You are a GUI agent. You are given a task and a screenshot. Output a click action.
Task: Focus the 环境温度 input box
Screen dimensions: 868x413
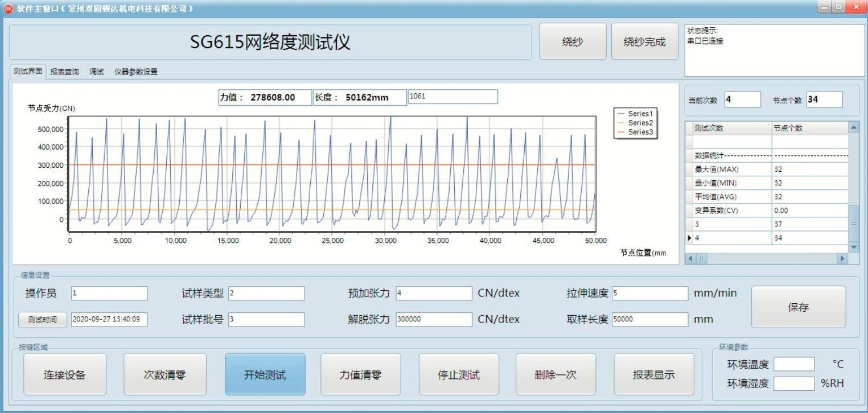point(793,364)
